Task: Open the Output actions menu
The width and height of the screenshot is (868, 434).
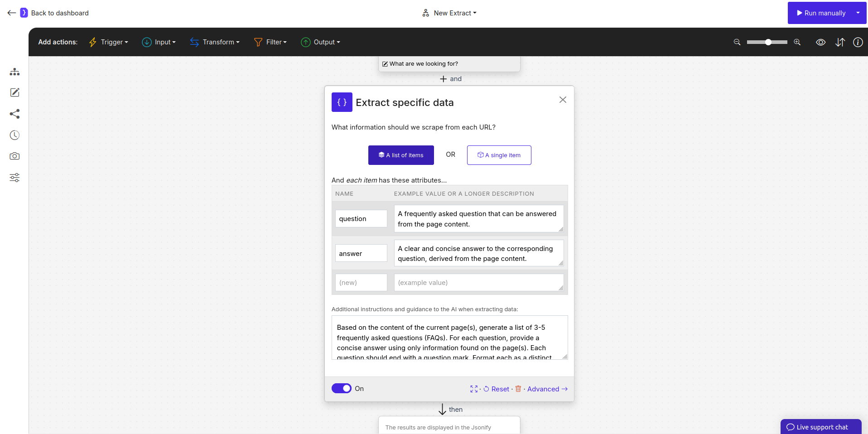Action: (320, 42)
